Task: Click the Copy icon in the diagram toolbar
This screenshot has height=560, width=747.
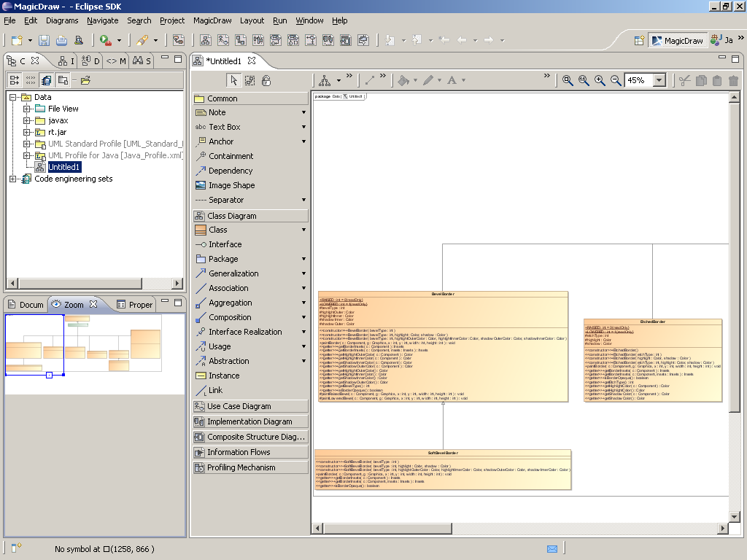Action: point(701,80)
